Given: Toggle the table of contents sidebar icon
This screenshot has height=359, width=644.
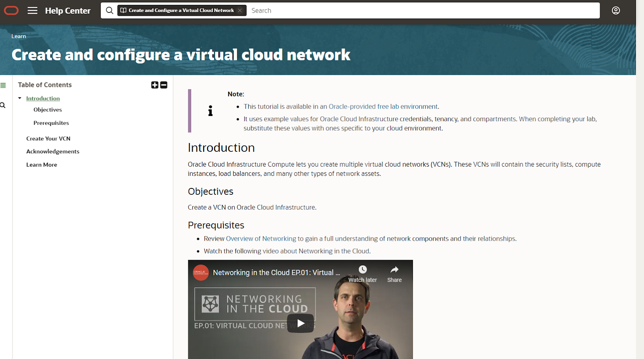Looking at the screenshot, I should [3, 85].
